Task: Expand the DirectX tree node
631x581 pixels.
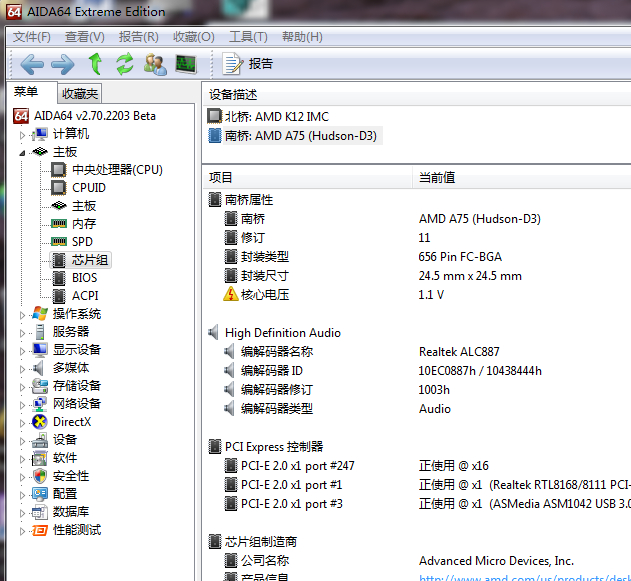Action: pos(22,423)
